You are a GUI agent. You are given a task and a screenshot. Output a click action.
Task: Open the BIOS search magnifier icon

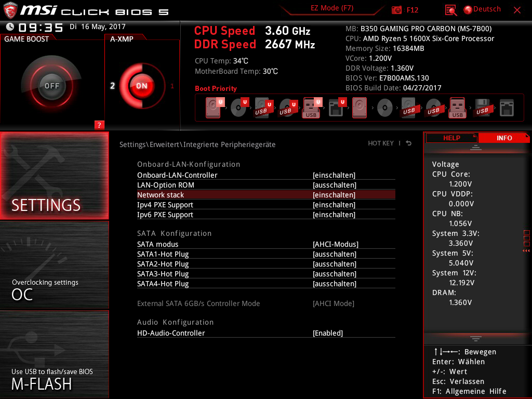point(451,10)
